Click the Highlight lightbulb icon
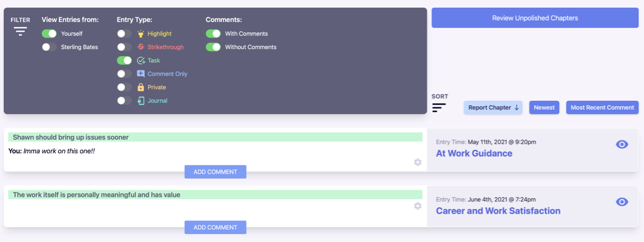 [x=140, y=34]
